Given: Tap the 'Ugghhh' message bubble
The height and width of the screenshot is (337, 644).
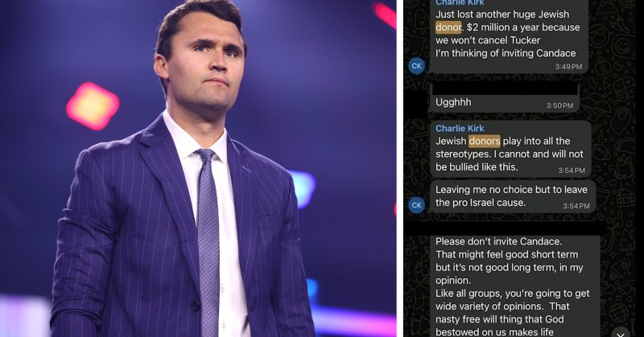Looking at the screenshot, I should [x=505, y=103].
